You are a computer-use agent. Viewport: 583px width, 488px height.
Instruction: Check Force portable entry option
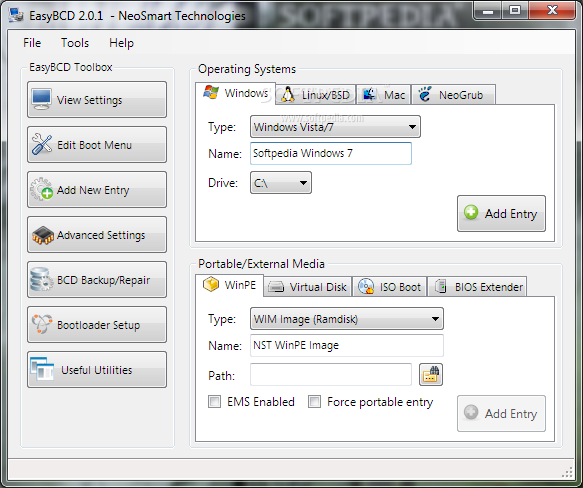(314, 402)
